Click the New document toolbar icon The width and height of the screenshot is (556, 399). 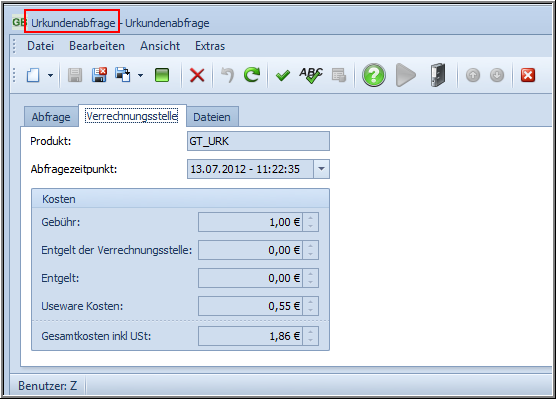(33, 75)
